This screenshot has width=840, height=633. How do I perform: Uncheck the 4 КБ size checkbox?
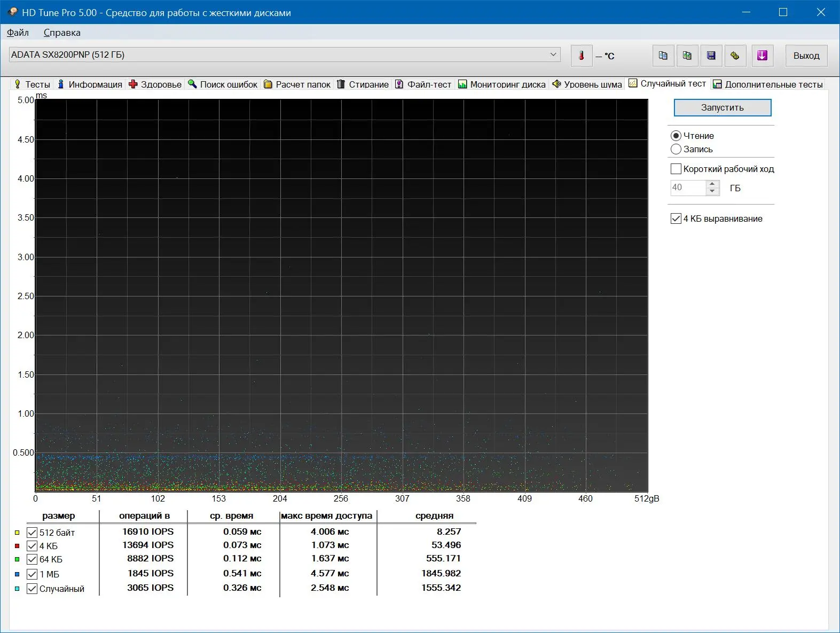point(32,546)
